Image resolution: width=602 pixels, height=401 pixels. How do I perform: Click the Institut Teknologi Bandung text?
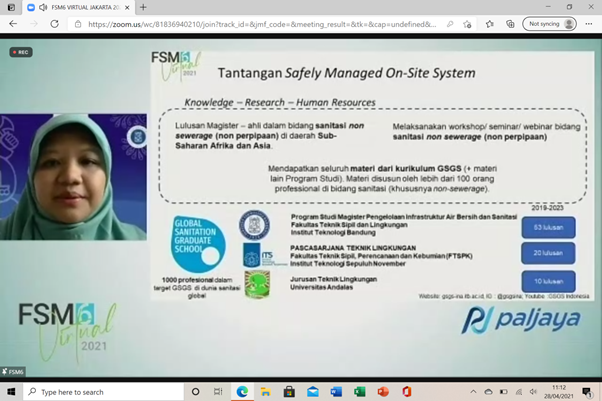333,232
